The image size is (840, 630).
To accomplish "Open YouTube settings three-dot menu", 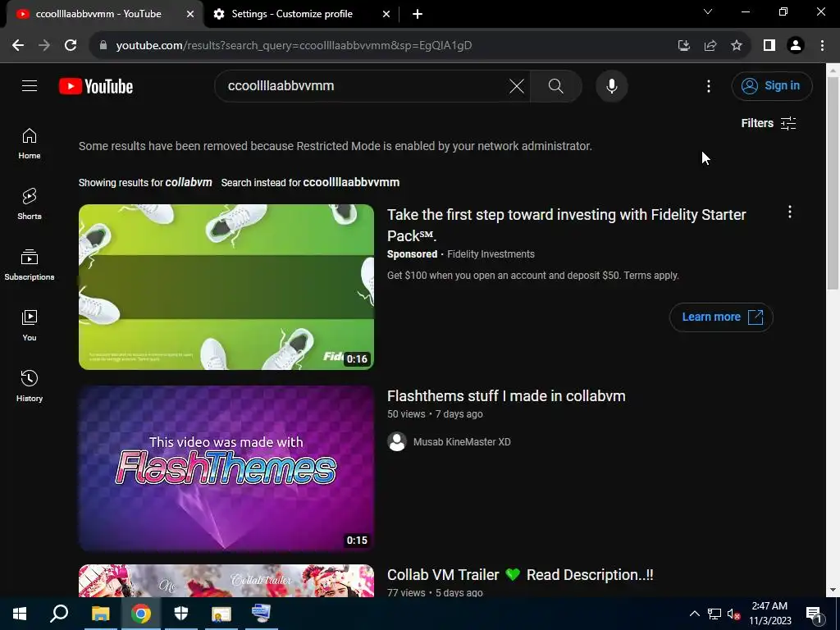I will coord(708,86).
